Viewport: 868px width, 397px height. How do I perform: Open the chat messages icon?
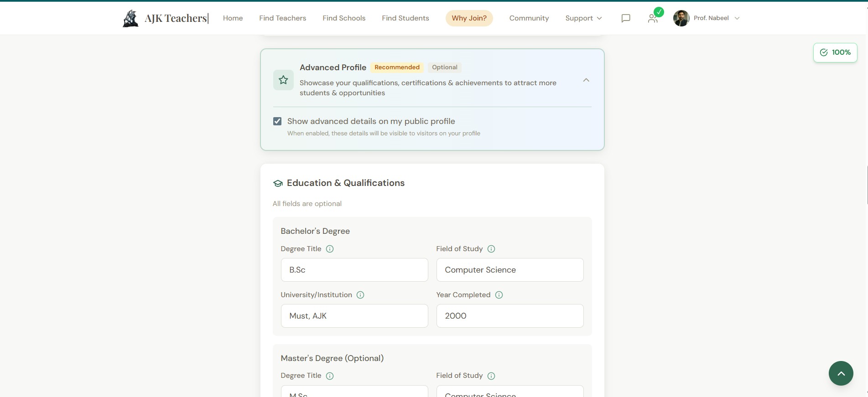click(626, 18)
